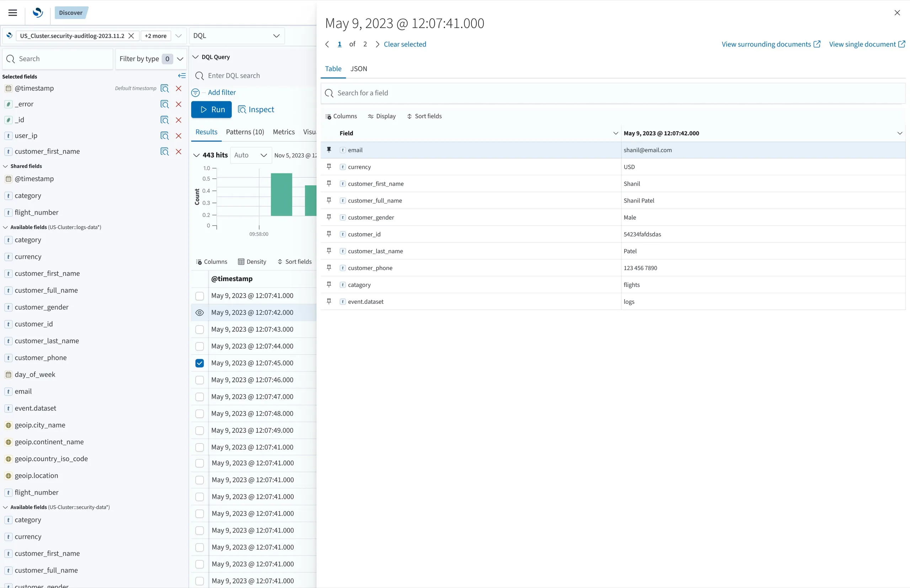Viewport: 910px width, 588px height.
Task: Remove customer_first_name from selected fields
Action: click(178, 152)
